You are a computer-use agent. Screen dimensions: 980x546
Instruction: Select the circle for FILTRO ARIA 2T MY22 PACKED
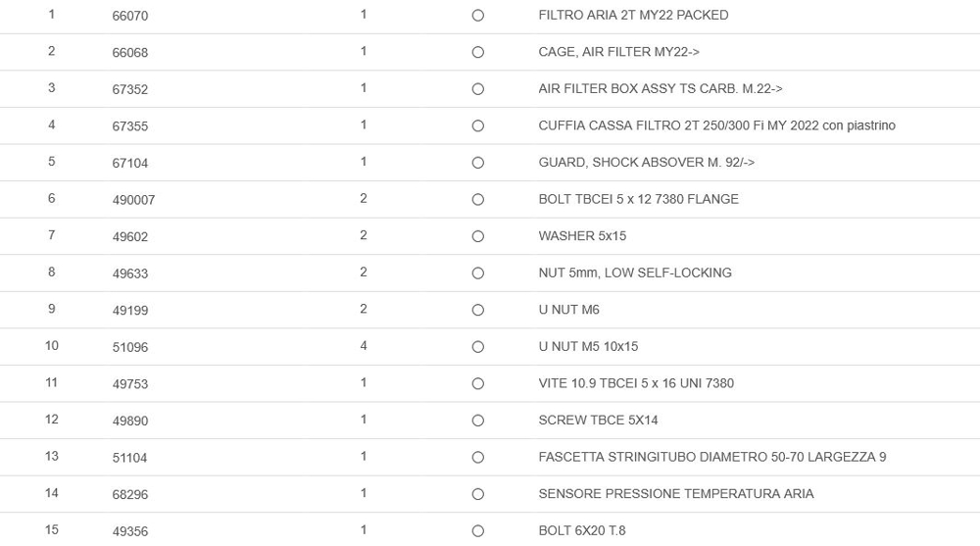coord(477,16)
